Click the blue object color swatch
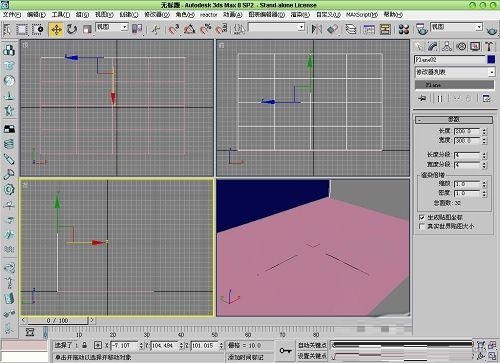Viewport: 500px width, 363px height. tap(491, 60)
